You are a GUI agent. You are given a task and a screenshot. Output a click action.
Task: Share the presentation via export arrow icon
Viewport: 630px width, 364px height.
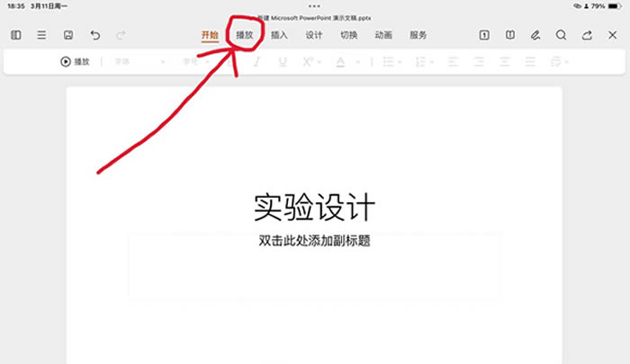pyautogui.click(x=587, y=35)
